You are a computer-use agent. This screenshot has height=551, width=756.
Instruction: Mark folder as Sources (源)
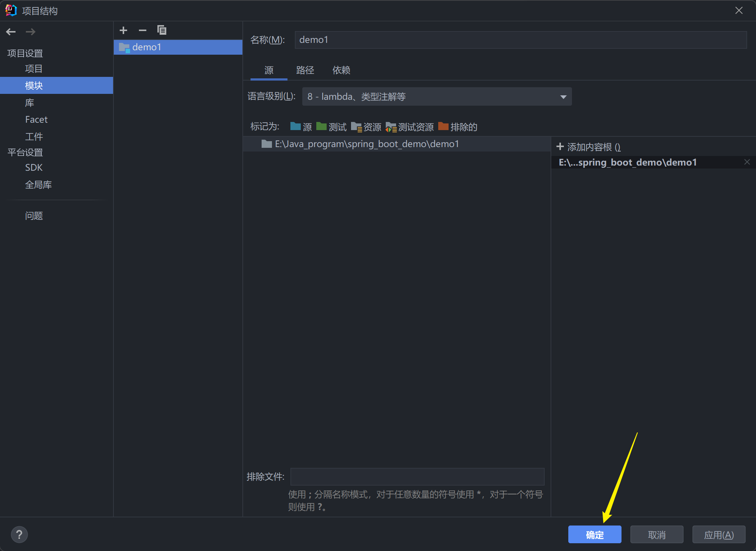(x=301, y=127)
